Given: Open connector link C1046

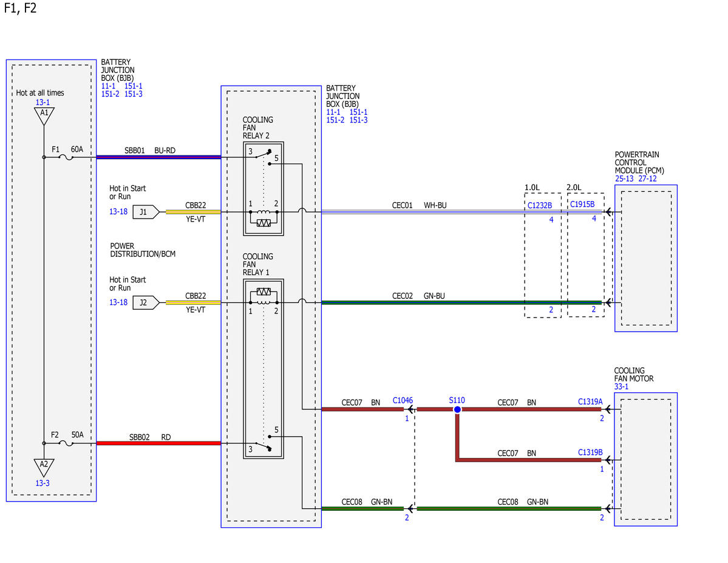Looking at the screenshot, I should coord(403,400).
